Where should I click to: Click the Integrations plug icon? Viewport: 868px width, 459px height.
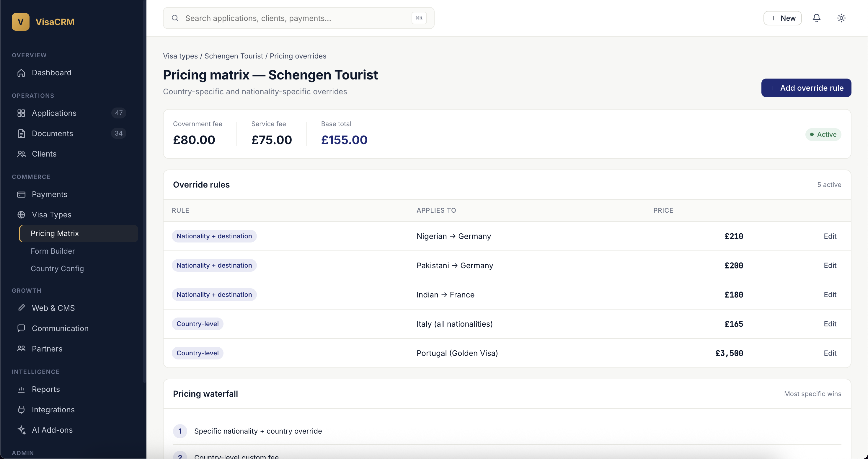(x=21, y=409)
